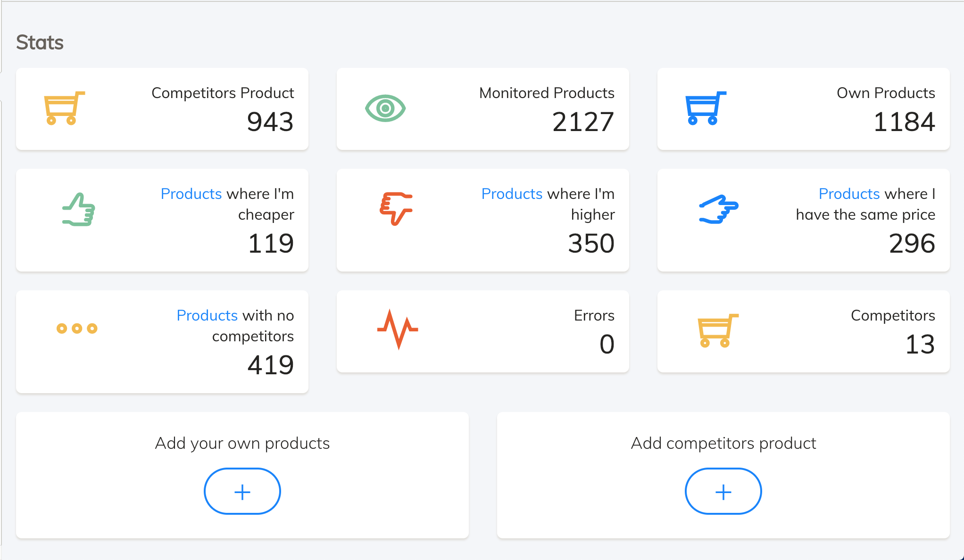Click the Competitors count of 13
This screenshot has width=964, height=560.
pyautogui.click(x=920, y=344)
